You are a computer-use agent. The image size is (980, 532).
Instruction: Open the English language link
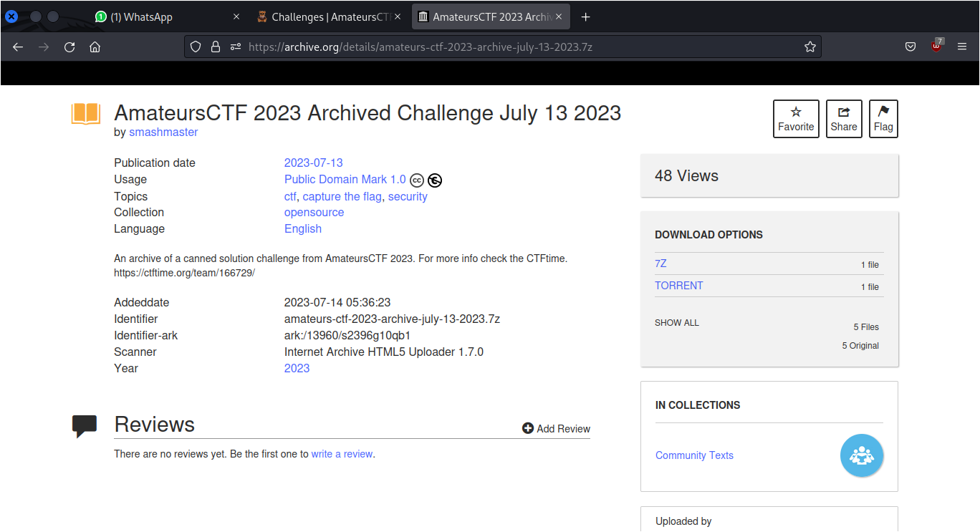pos(303,229)
